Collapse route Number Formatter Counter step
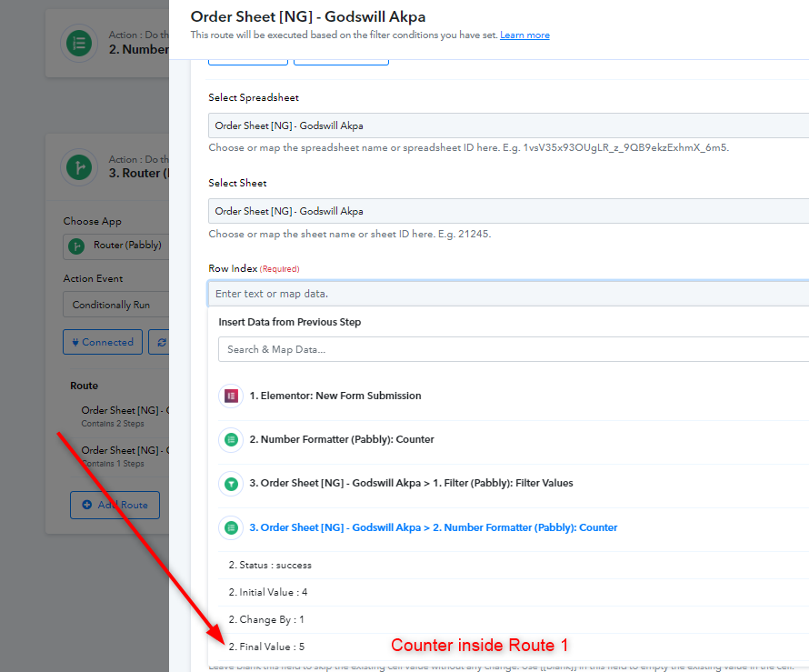Screen dimensions: 809x672 pyautogui.click(x=434, y=527)
